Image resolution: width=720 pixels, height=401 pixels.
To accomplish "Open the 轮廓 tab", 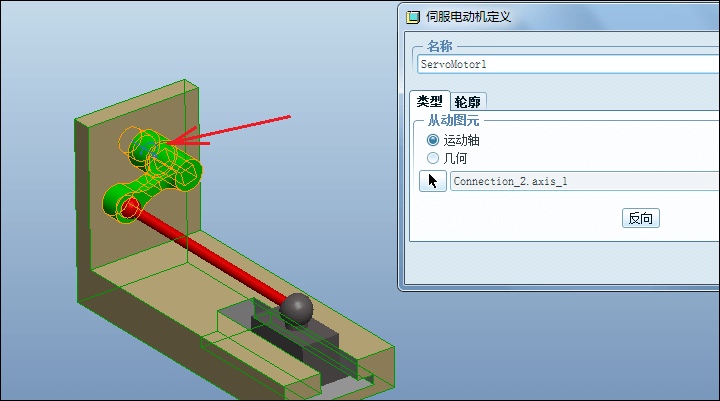I will coord(467,102).
